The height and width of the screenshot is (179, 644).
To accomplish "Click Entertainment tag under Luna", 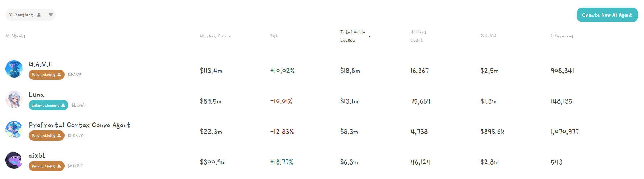I will [48, 105].
